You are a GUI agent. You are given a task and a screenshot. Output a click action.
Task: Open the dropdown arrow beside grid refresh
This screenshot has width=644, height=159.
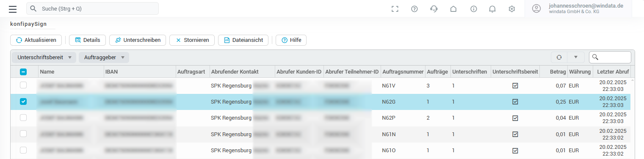(576, 58)
